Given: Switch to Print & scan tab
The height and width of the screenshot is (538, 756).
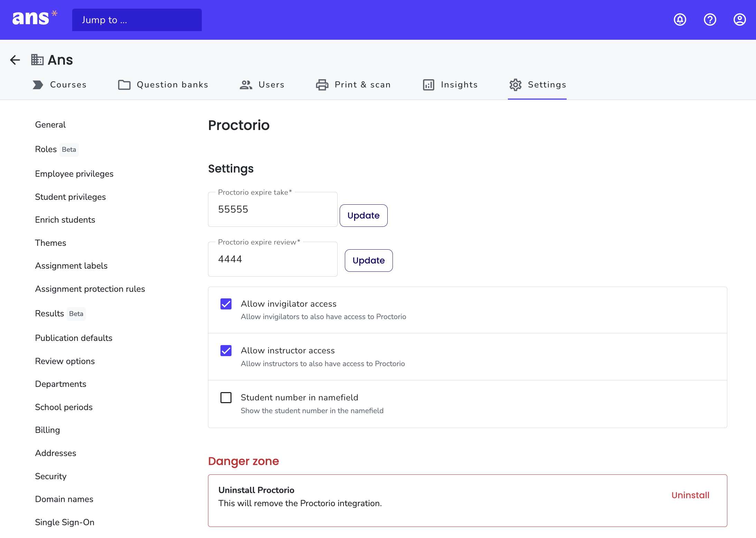Looking at the screenshot, I should (x=353, y=85).
